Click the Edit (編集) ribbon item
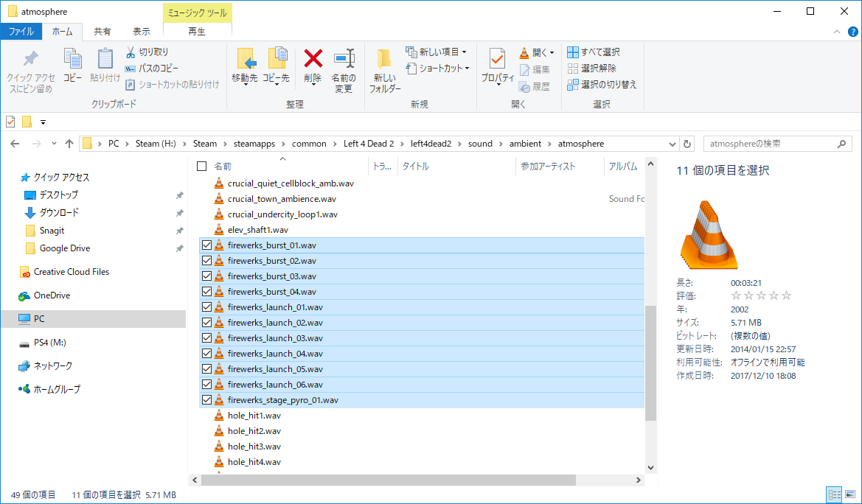This screenshot has height=504, width=862. pyautogui.click(x=535, y=69)
